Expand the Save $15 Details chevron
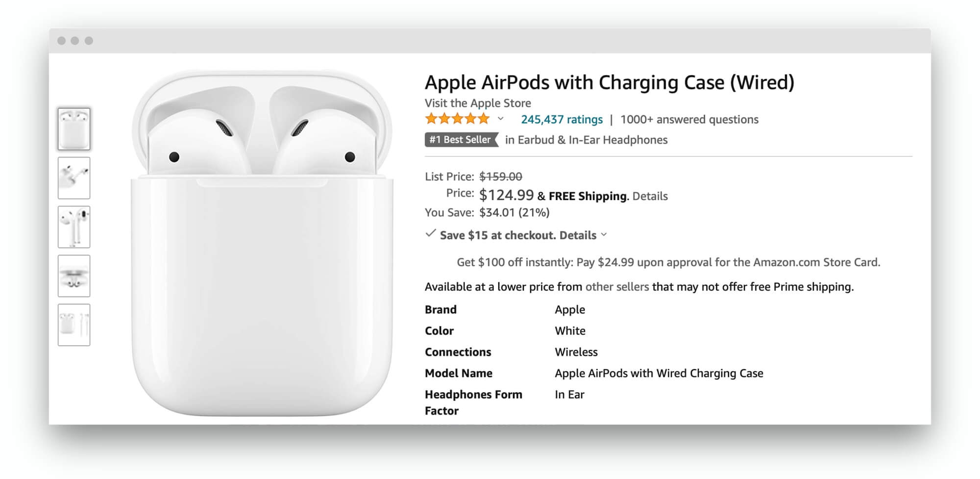The height and width of the screenshot is (479, 980). coord(604,235)
